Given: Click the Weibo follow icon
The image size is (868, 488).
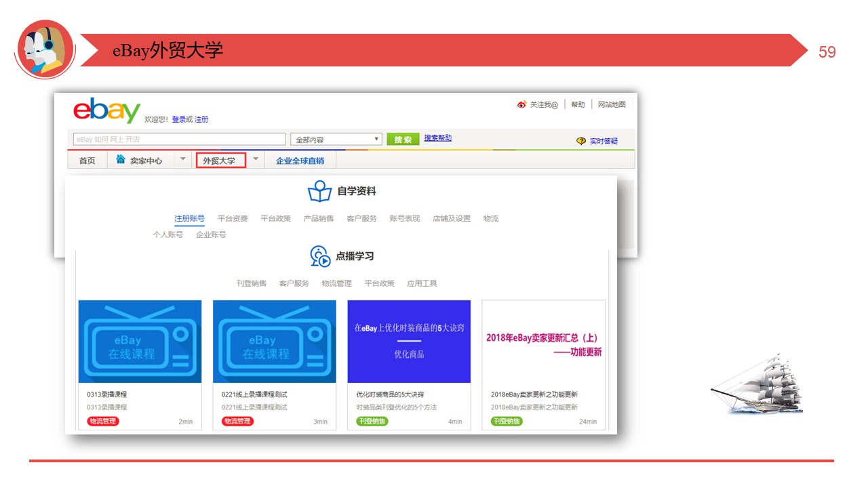Looking at the screenshot, I should point(521,104).
